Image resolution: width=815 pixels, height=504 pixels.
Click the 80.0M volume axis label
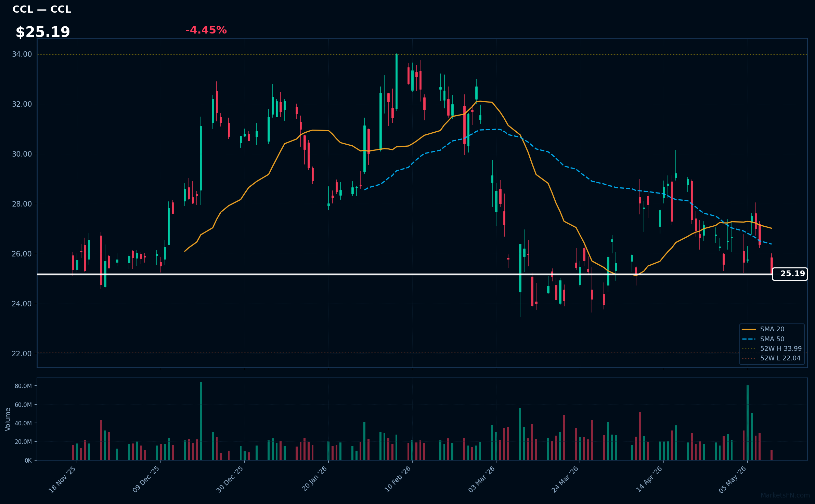tap(23, 386)
